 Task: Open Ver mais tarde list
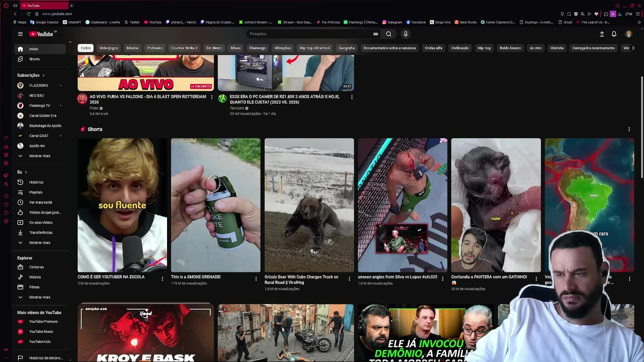coord(40,202)
